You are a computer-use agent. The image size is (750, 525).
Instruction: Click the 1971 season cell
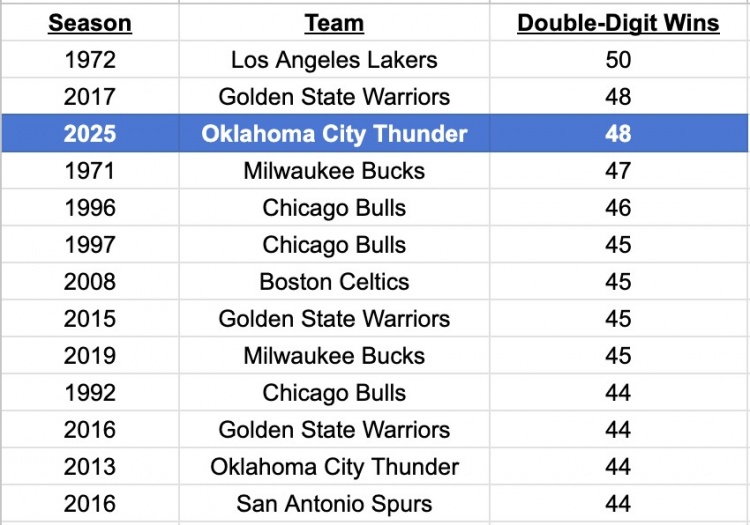pyautogui.click(x=90, y=171)
